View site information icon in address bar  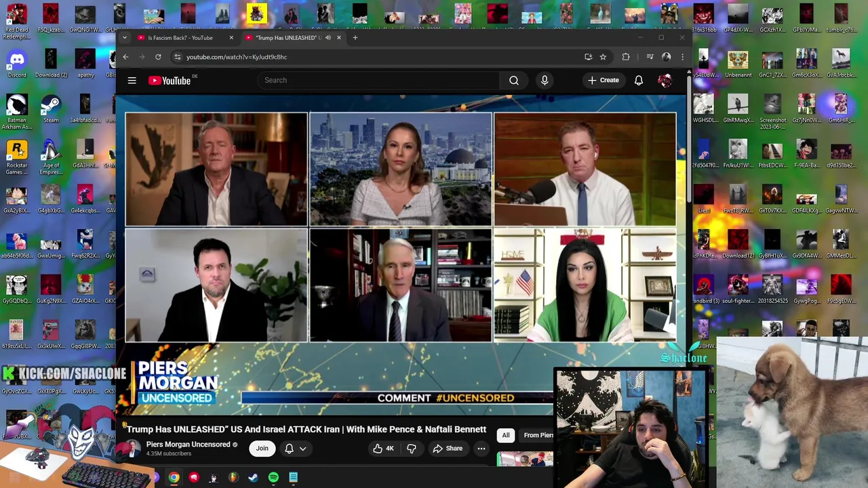point(178,57)
